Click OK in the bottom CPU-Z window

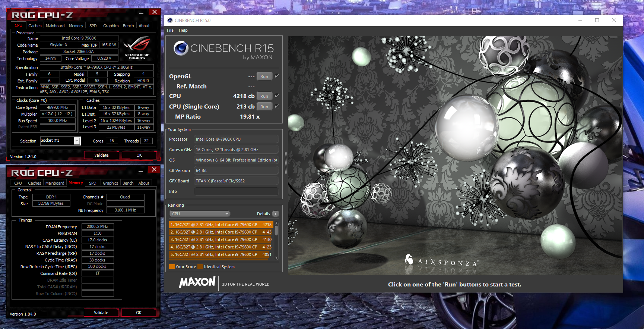[139, 313]
